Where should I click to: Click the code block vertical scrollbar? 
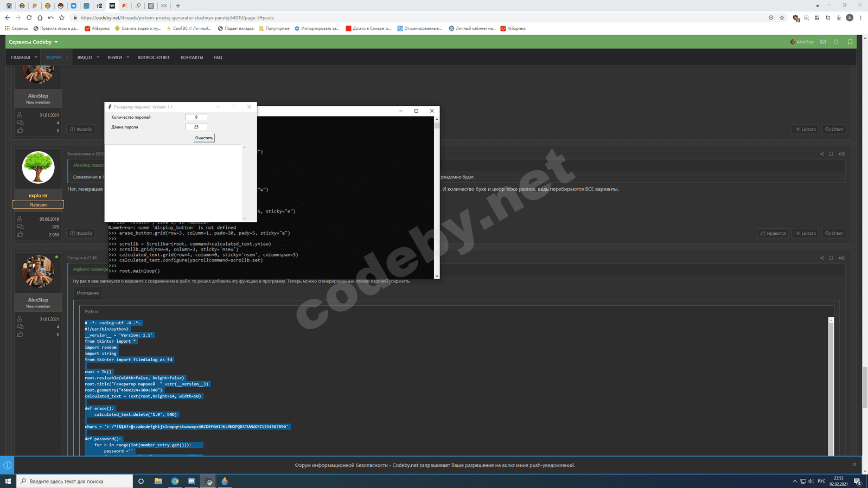point(831,387)
